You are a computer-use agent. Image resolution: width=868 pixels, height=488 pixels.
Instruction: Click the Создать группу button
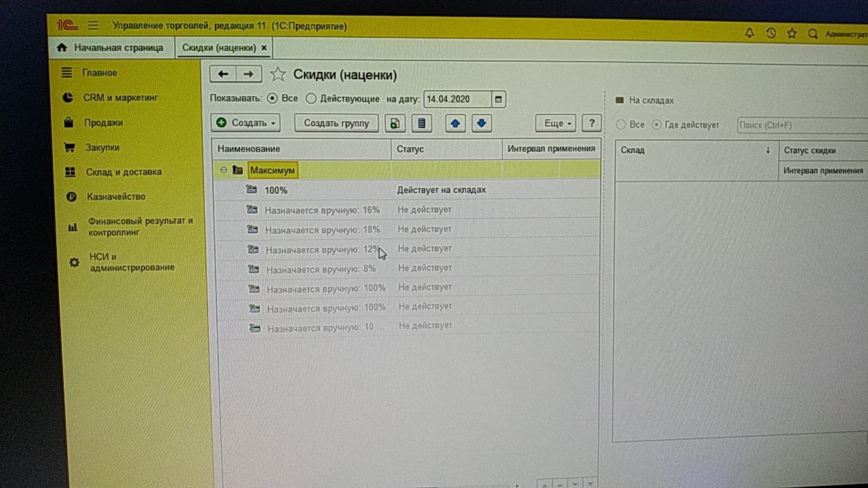click(x=336, y=123)
